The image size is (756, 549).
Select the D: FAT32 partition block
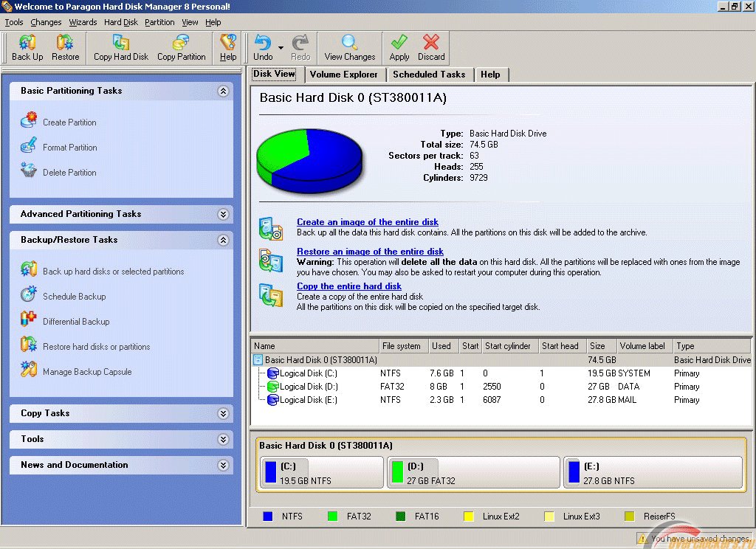(472, 472)
